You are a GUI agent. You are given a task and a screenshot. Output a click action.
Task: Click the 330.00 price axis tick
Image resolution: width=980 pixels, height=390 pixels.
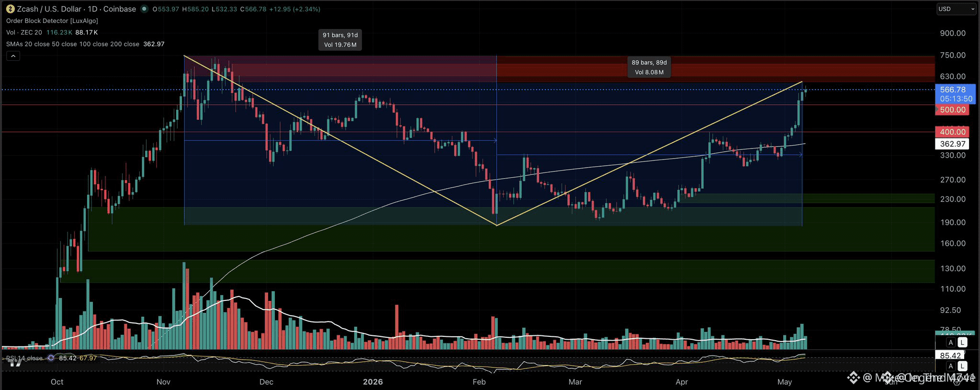[953, 155]
